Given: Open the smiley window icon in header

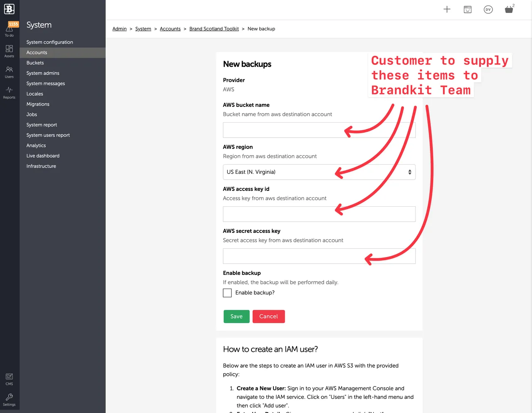Looking at the screenshot, I should coord(468,10).
